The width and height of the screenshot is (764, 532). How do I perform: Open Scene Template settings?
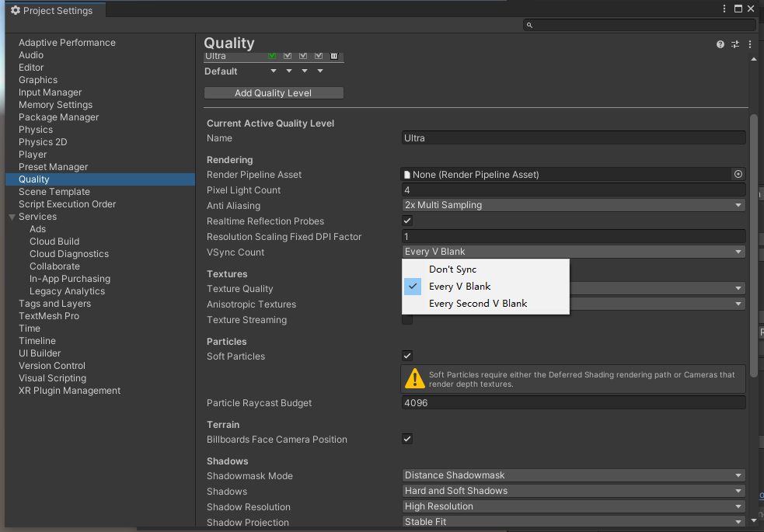pos(54,191)
